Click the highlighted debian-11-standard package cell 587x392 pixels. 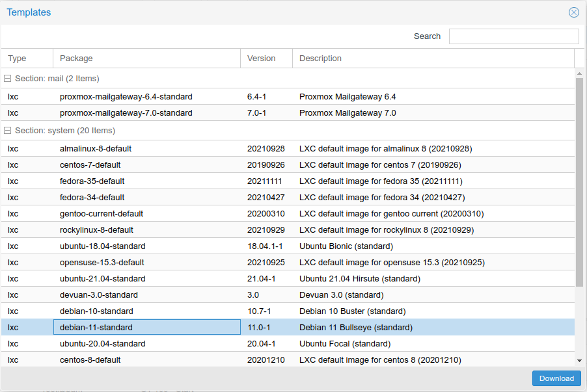point(147,327)
